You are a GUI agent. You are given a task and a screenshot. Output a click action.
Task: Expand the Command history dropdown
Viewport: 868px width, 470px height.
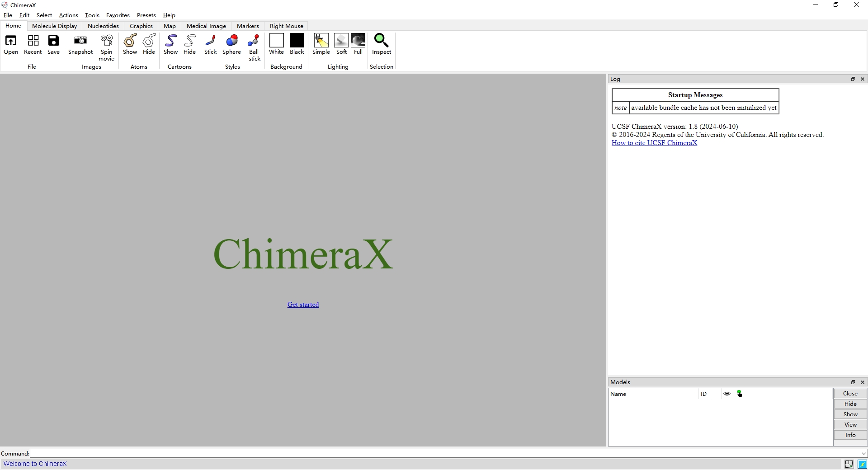863,453
